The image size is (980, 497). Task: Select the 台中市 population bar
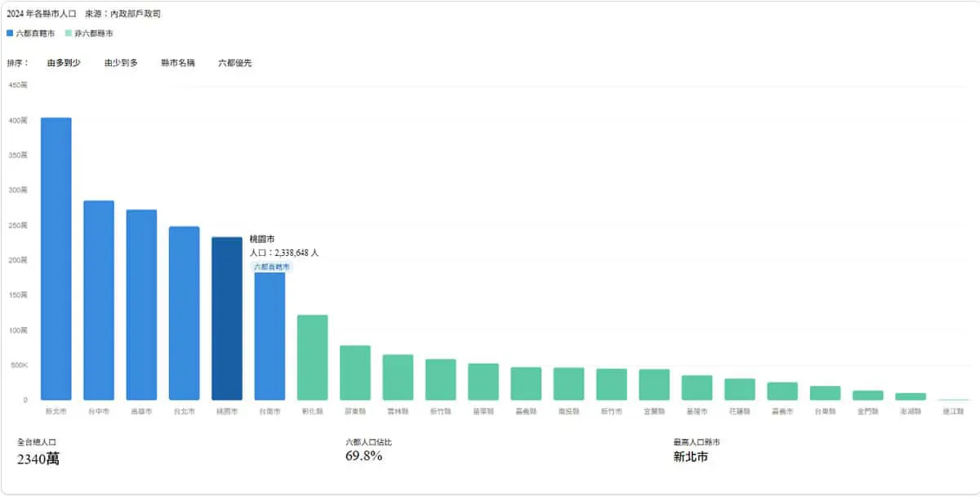pyautogui.click(x=99, y=300)
